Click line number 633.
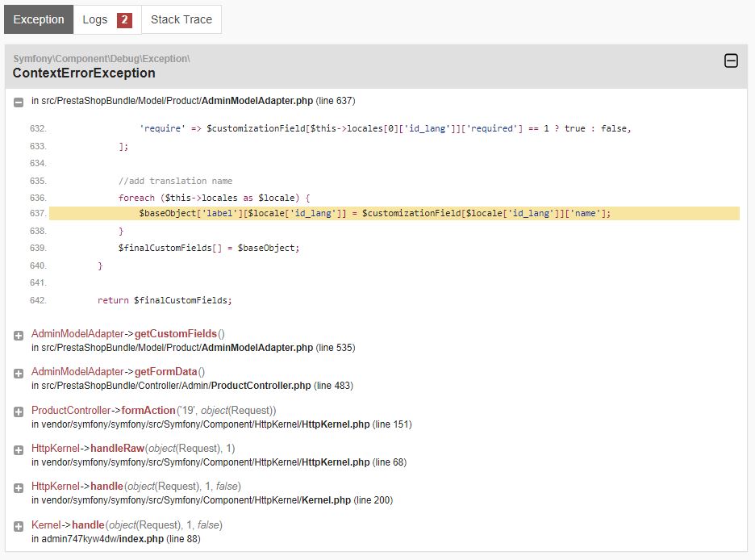This screenshot has width=755, height=560. 38,146
